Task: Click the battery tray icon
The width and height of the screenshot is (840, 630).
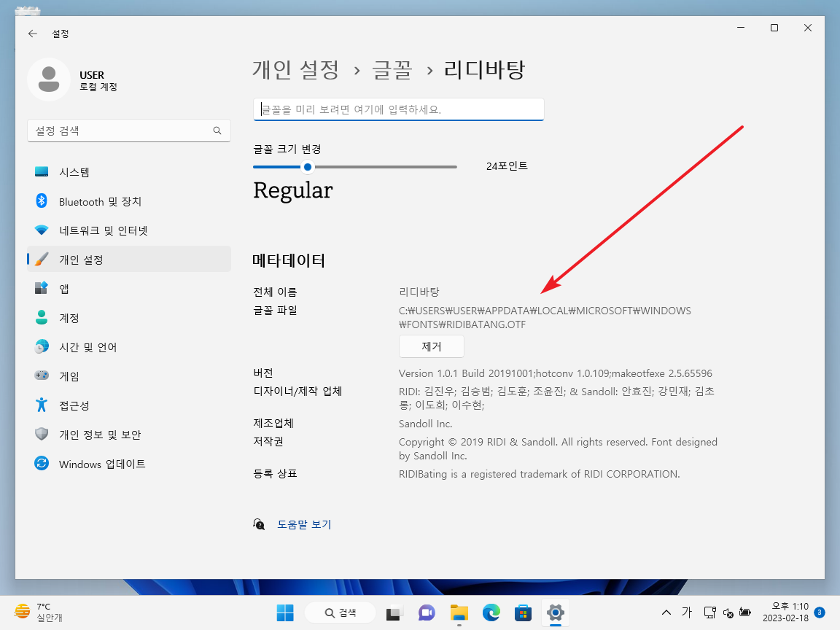Action: (745, 612)
